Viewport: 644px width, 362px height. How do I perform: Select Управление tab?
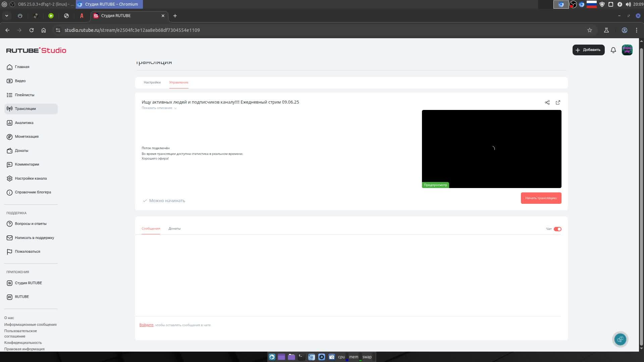[x=178, y=82]
